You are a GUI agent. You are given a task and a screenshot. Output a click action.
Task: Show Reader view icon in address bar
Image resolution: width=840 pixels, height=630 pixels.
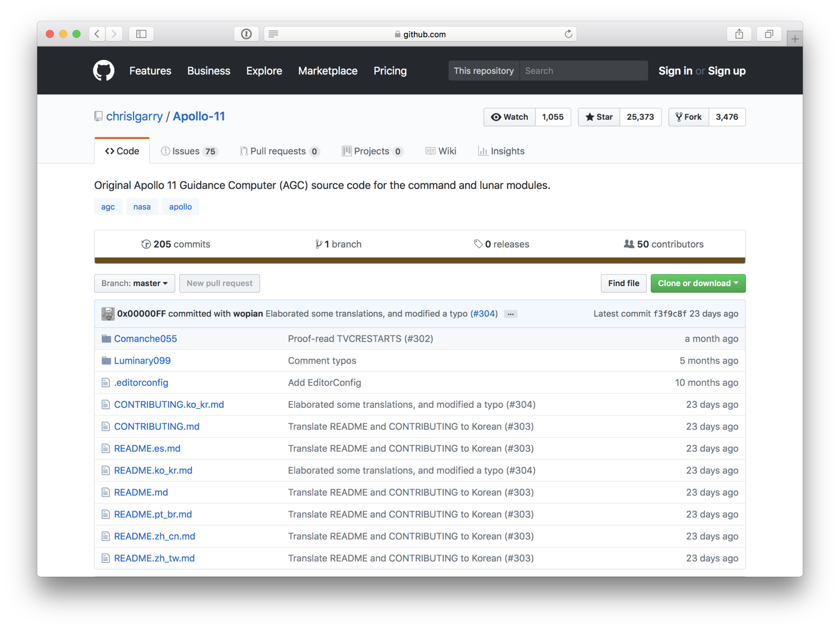click(x=273, y=34)
